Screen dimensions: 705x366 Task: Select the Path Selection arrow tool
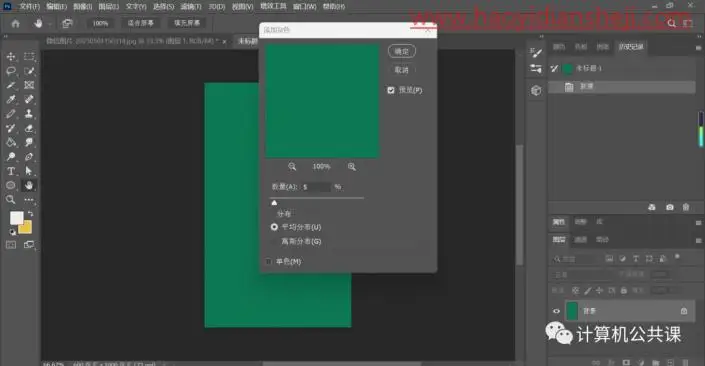tap(29, 171)
